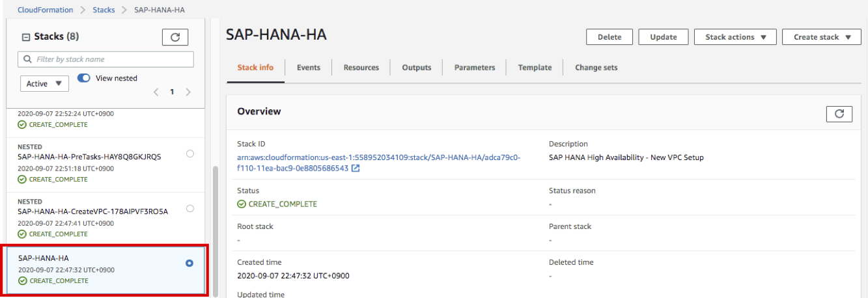
Task: Click the search magnifier in stack filter
Action: tap(27, 59)
